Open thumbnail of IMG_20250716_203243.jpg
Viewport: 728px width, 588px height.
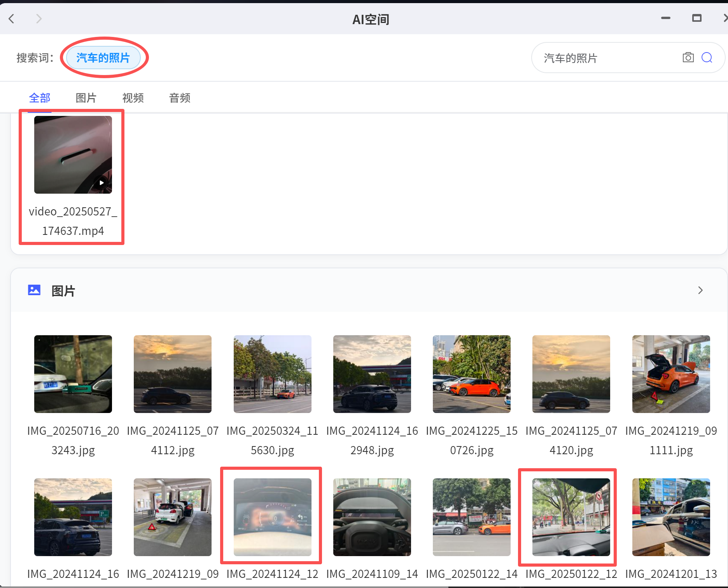(73, 374)
